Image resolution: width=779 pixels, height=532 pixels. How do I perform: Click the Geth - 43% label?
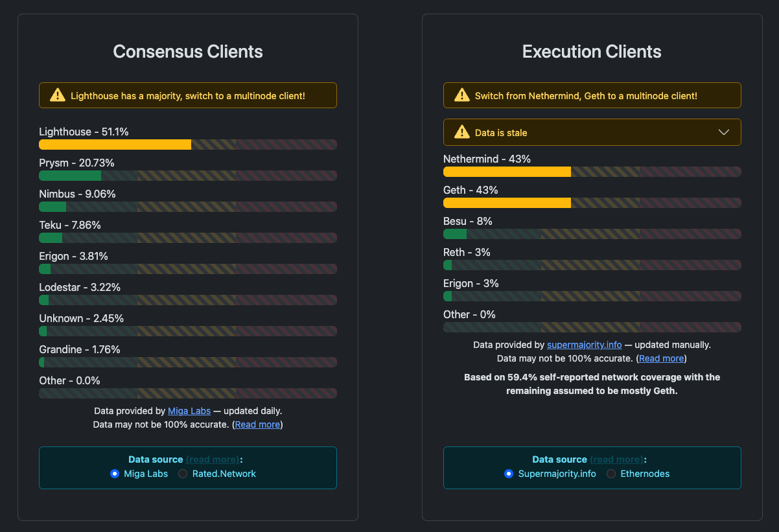pyautogui.click(x=471, y=190)
